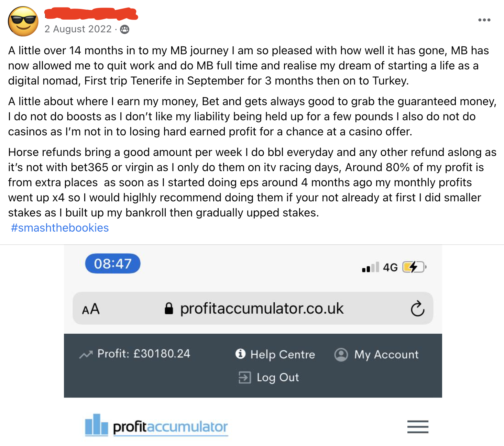Screen dimensions: 504x446
Task: Click the profit trend chart icon
Action: (x=86, y=354)
